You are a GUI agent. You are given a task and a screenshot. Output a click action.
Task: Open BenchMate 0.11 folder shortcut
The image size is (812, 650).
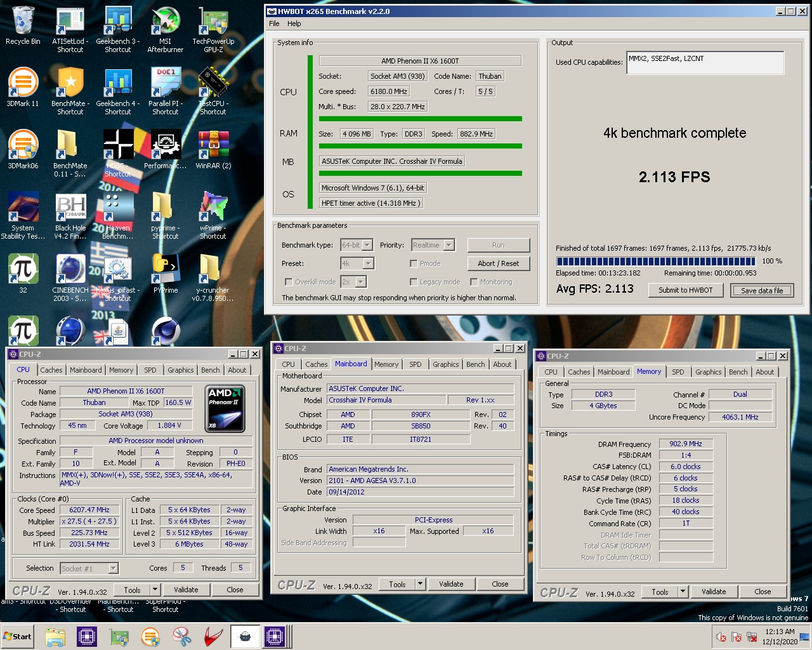[x=70, y=154]
